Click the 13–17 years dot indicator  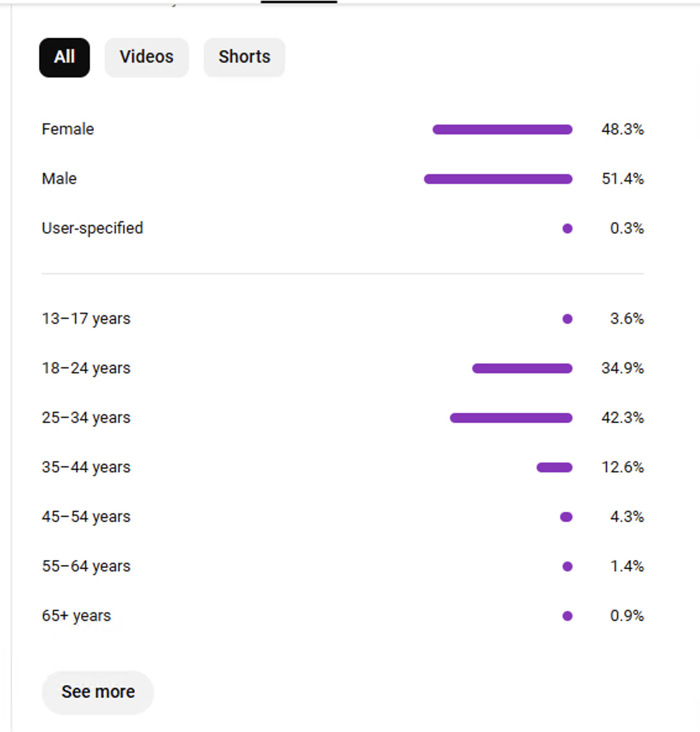(568, 319)
